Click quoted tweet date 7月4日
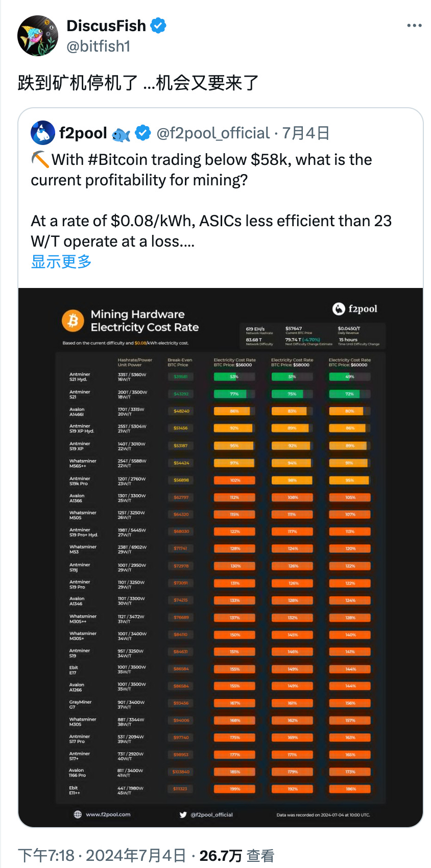This screenshot has width=431, height=868. pos(306,133)
